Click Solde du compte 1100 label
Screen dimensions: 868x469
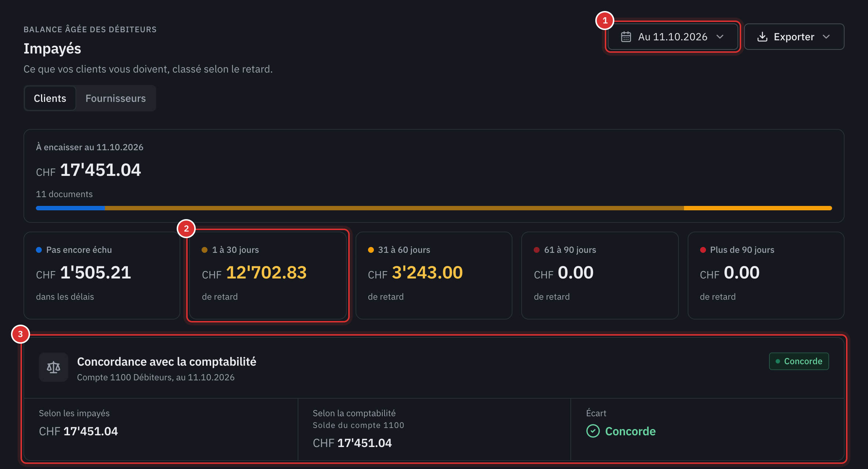tap(358, 425)
